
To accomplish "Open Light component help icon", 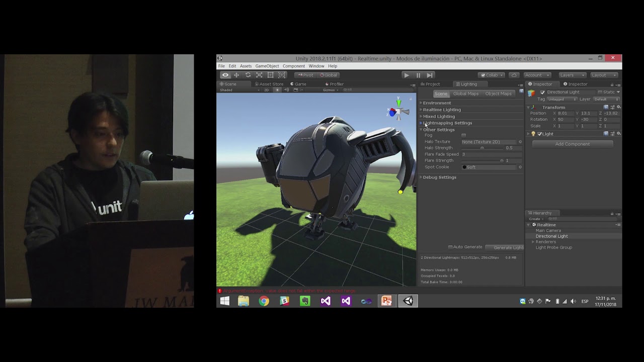I will coord(606,134).
